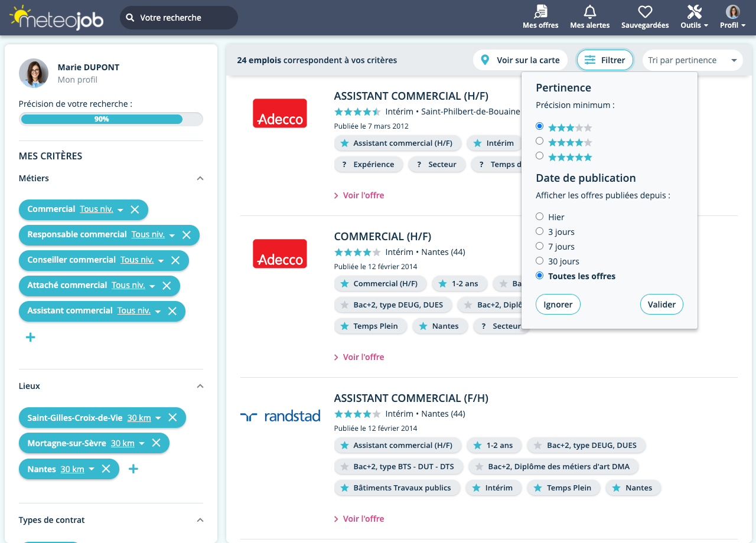756x543 pixels.
Task: Open the Profil avatar menu
Action: click(733, 17)
